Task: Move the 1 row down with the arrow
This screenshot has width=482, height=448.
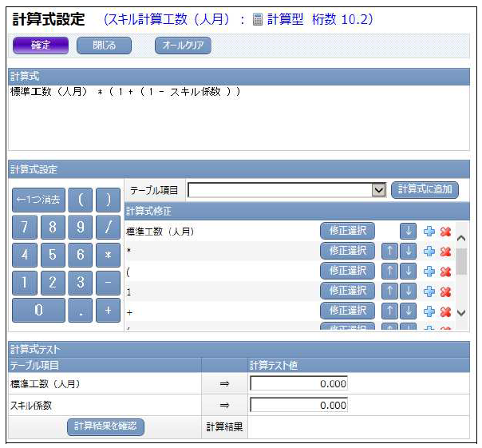Action: (408, 291)
